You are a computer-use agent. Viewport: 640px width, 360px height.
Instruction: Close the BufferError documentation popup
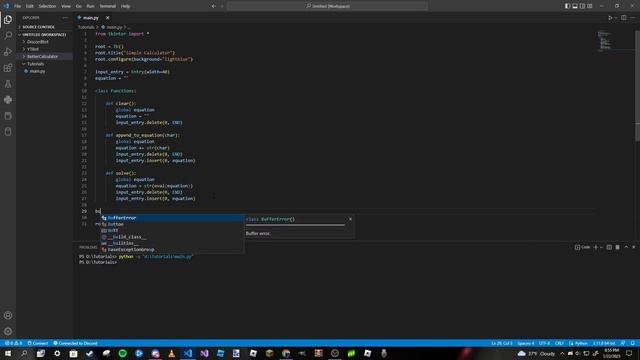coord(350,219)
